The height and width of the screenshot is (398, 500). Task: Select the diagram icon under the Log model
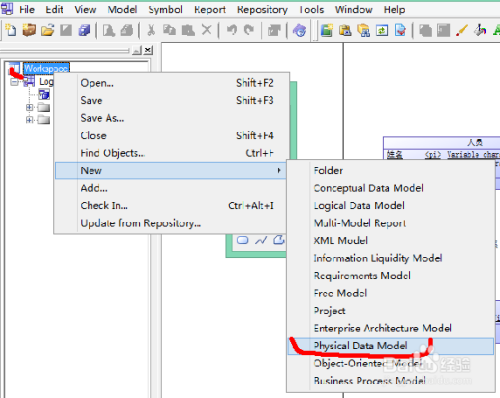[x=44, y=95]
